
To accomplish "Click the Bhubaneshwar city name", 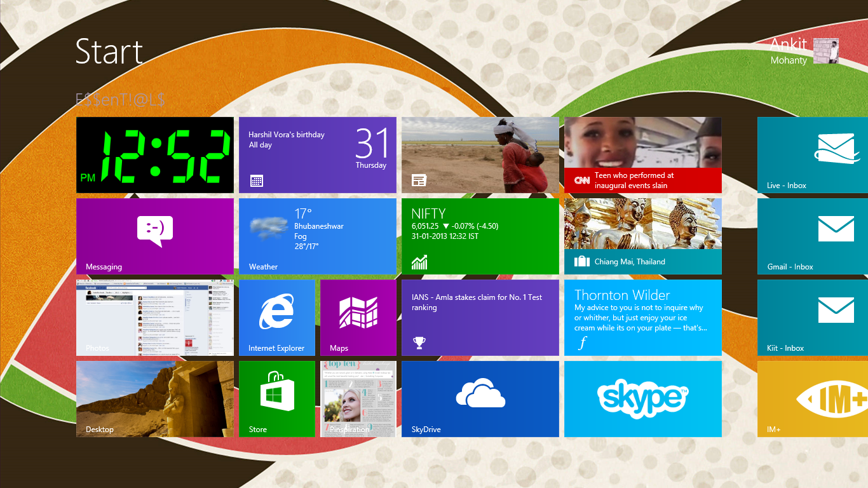I will pos(319,226).
